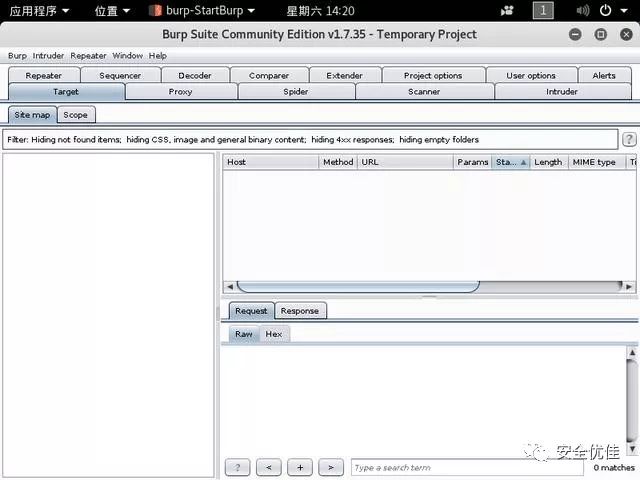
Task: Switch to the Repeater tab
Action: [44, 76]
